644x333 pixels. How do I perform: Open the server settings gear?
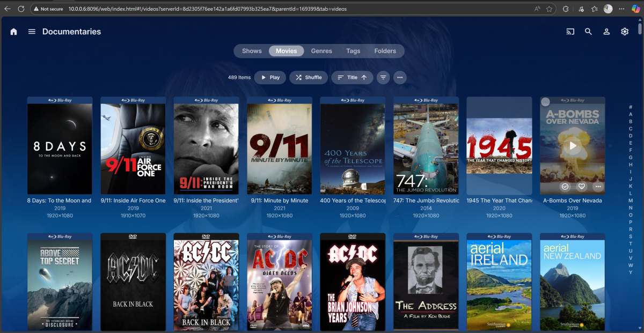(625, 32)
